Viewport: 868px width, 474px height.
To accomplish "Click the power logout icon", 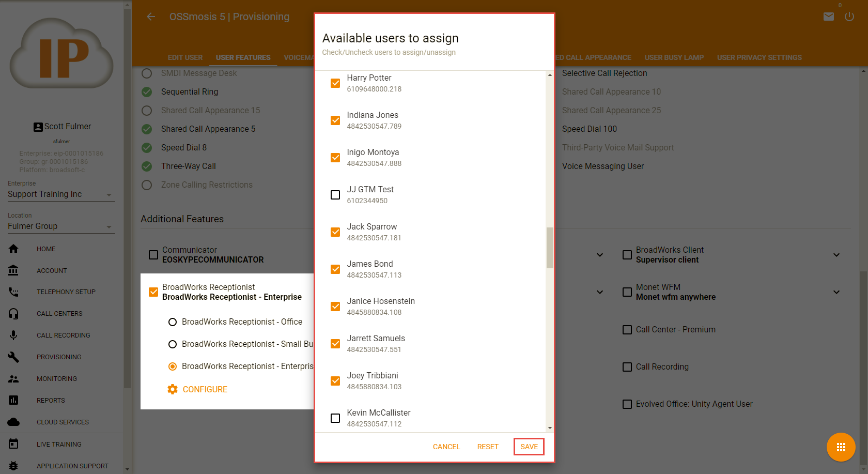I will pos(849,17).
